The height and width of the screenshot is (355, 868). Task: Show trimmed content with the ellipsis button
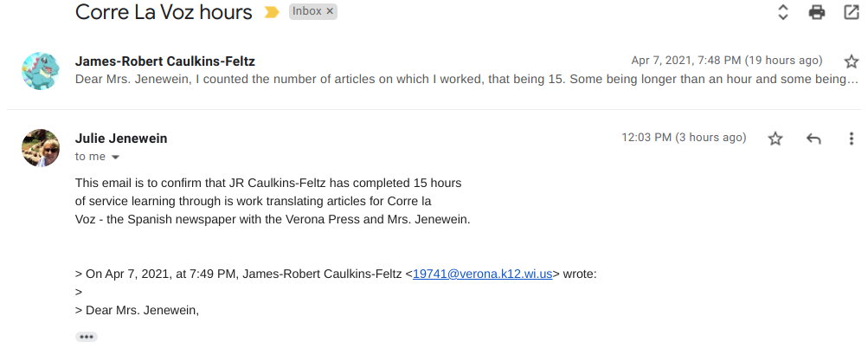point(87,337)
